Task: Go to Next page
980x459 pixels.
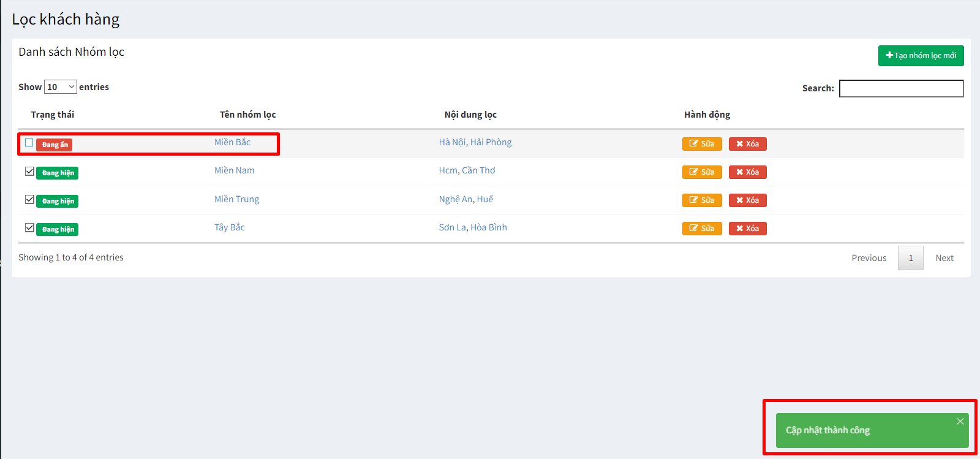Action: click(x=944, y=258)
